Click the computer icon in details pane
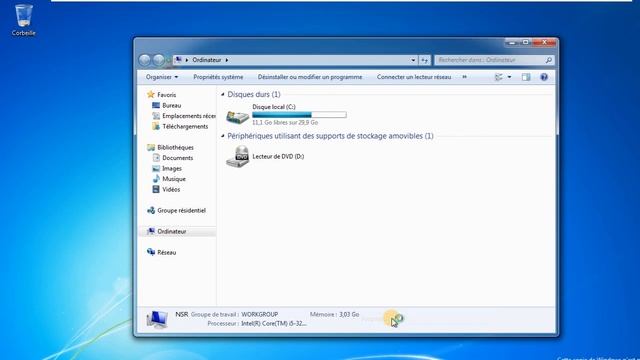This screenshot has width=640, height=360. (x=157, y=319)
